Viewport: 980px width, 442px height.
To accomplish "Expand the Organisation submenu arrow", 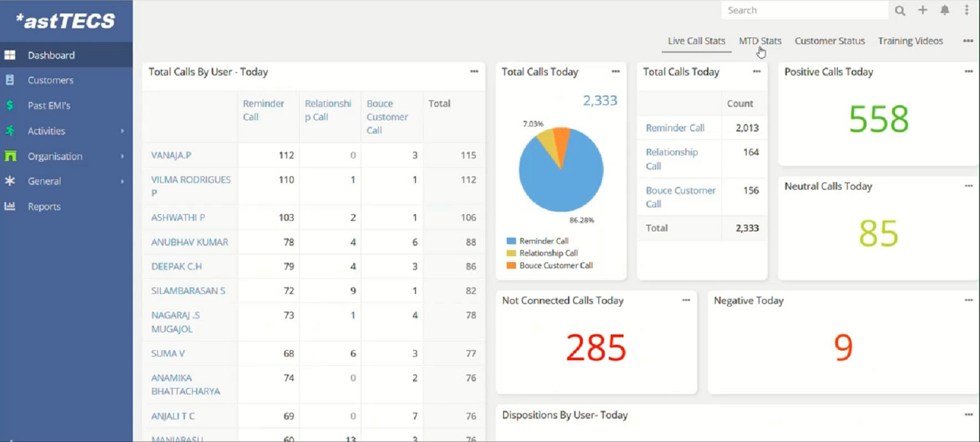I will [x=123, y=156].
